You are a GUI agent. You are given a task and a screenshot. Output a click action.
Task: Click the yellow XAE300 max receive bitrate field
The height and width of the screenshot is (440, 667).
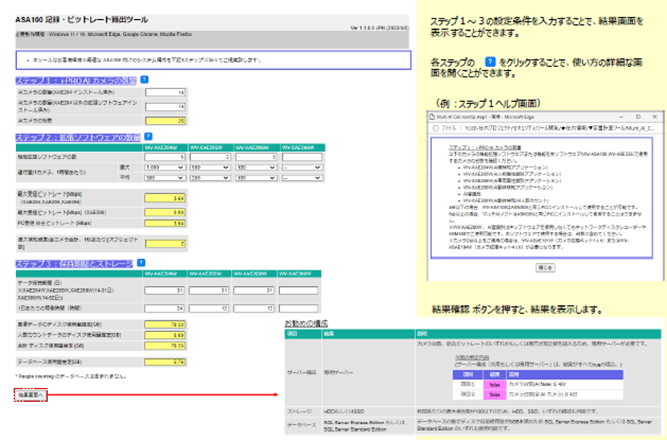coord(165,212)
